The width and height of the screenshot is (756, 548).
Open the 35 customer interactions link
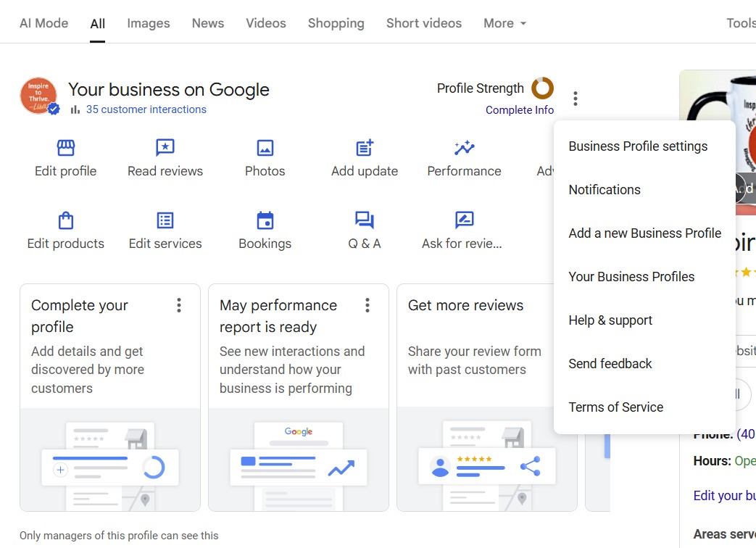coord(146,109)
